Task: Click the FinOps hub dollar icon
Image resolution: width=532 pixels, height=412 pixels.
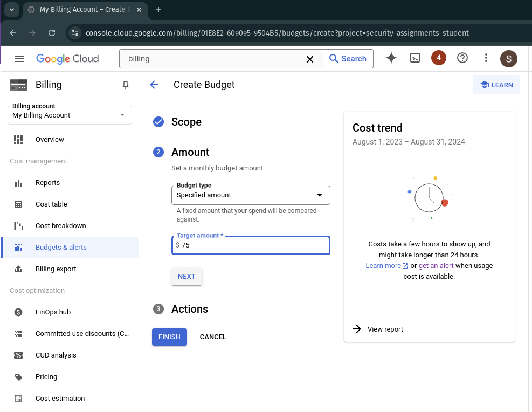Action: (18, 312)
